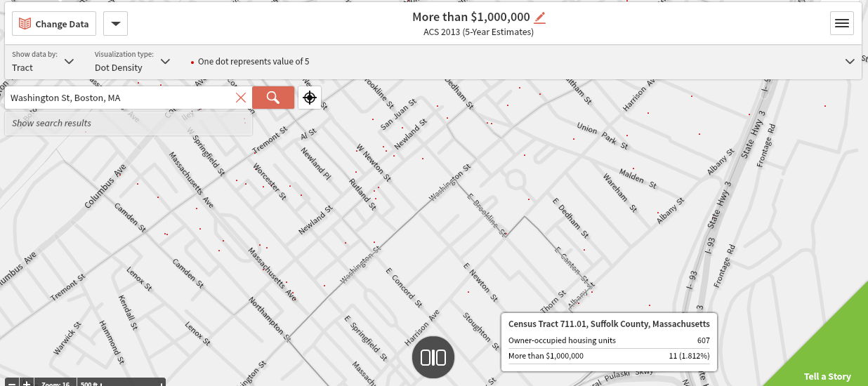
Task: Expand the arrow dropdown beside Change Data
Action: tap(115, 24)
